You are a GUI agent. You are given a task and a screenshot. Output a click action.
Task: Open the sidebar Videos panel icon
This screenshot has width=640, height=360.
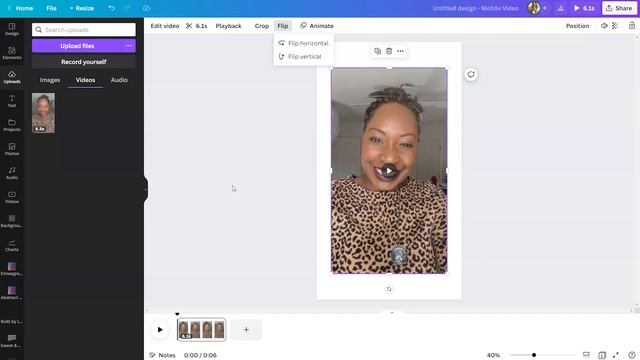(12, 197)
